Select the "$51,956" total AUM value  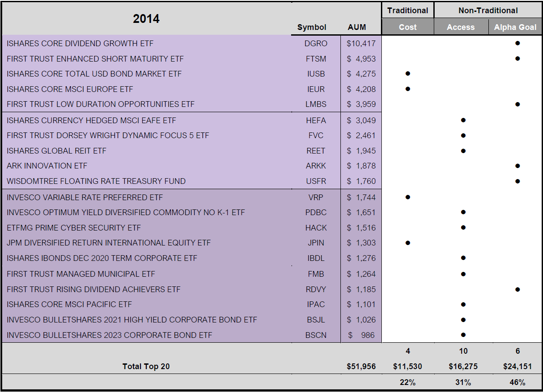(x=361, y=366)
